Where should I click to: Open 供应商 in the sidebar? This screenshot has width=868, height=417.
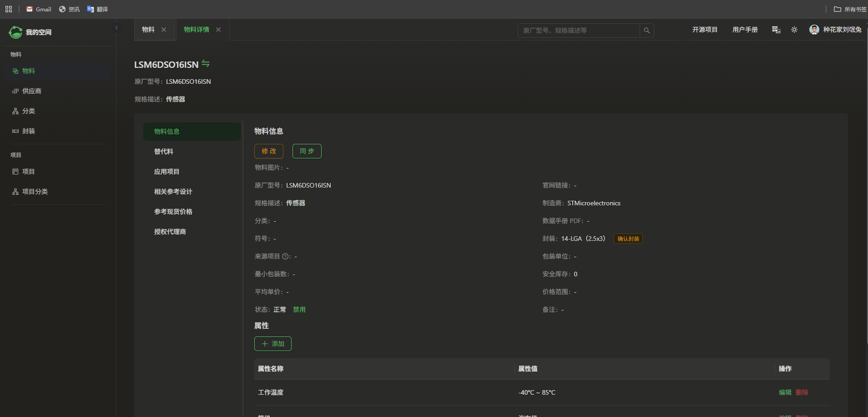pos(31,91)
